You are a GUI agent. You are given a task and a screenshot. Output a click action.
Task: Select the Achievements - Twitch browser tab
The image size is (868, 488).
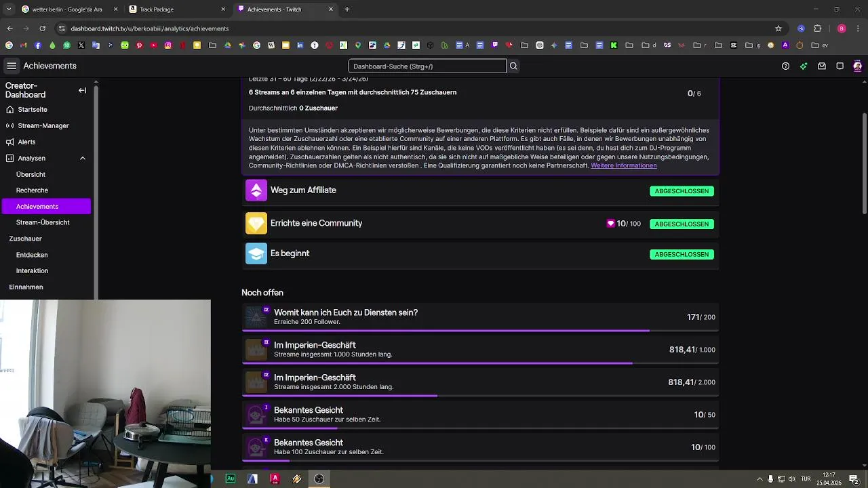[285, 9]
